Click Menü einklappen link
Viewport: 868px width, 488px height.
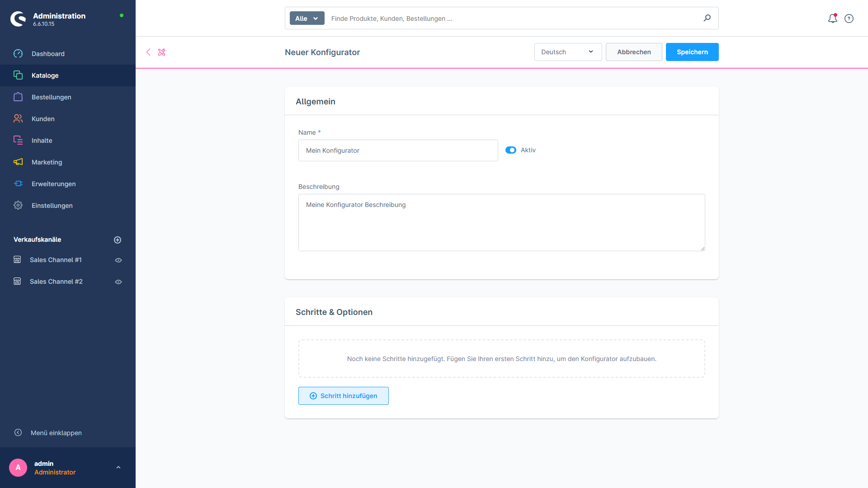56,433
